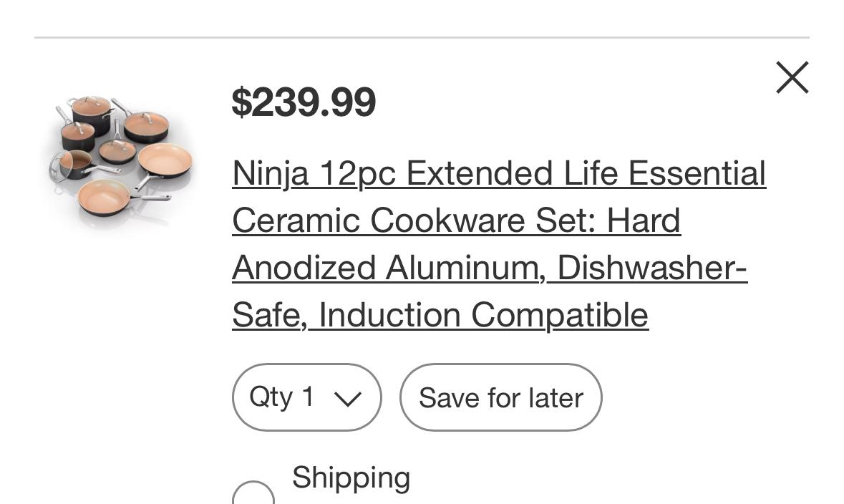Screen dimensions: 844x504
Task: Click the word "later" on the save button
Action: 556,398
